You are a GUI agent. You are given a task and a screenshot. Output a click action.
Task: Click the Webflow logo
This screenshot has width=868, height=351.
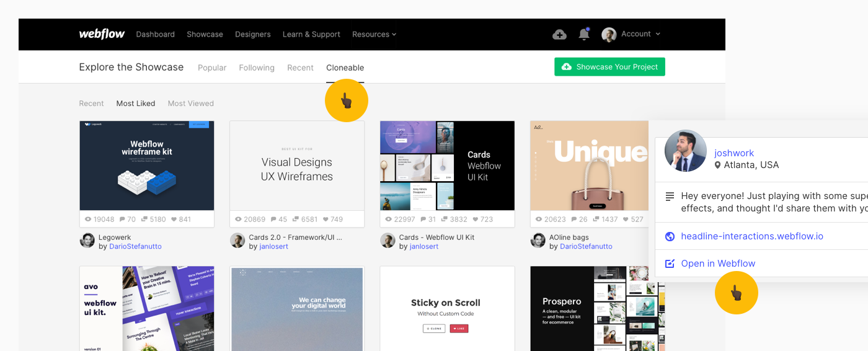pos(102,34)
